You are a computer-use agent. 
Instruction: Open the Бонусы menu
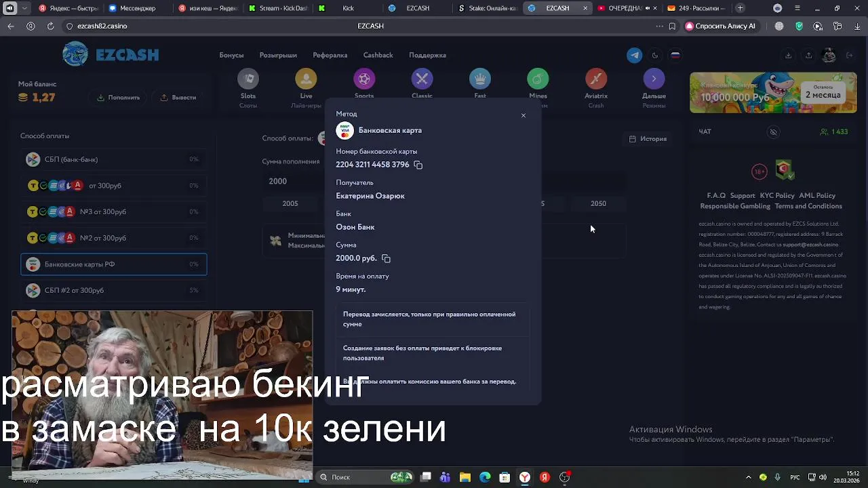pos(231,56)
